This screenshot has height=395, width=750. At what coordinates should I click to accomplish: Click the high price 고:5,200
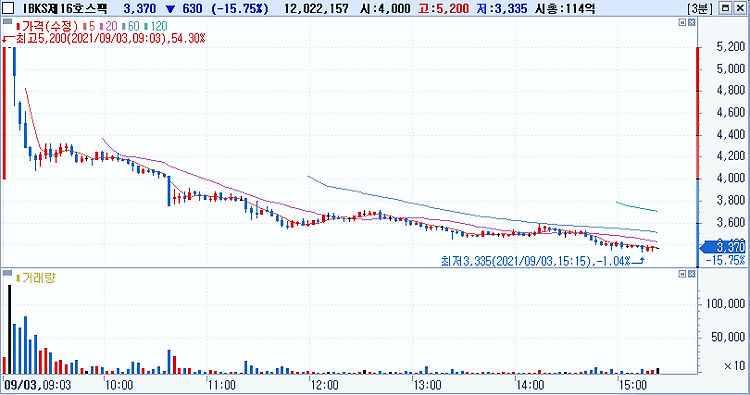coord(443,9)
